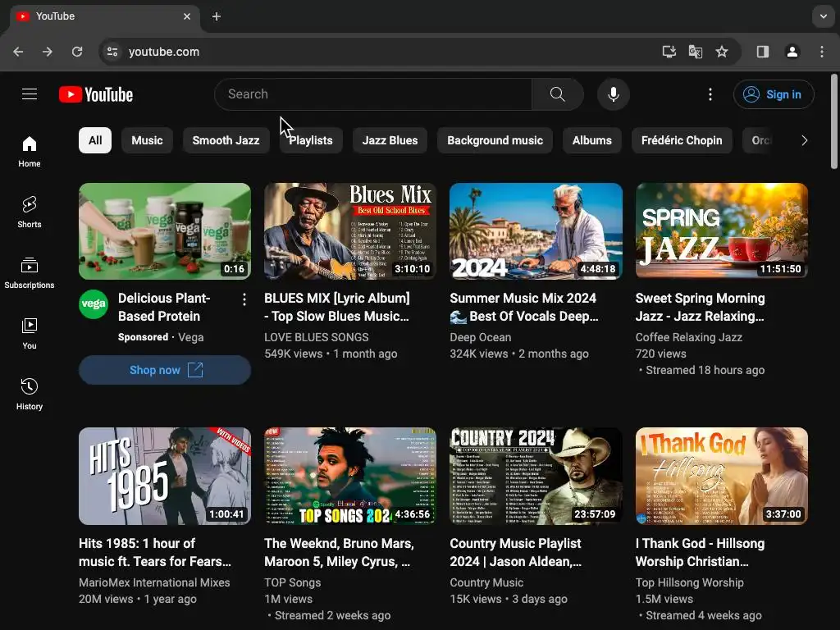This screenshot has width=840, height=630.
Task: Open Chrome three-dot menu
Action: coord(822,52)
